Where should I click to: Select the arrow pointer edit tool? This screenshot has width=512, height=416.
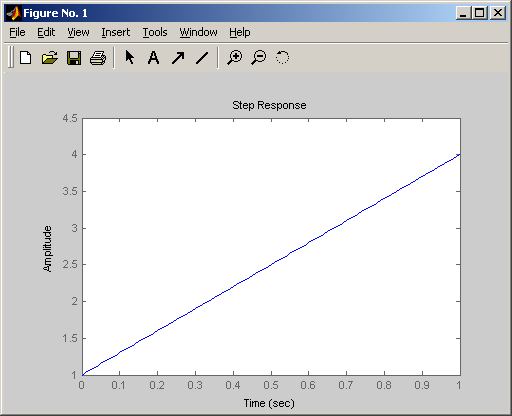pos(130,58)
